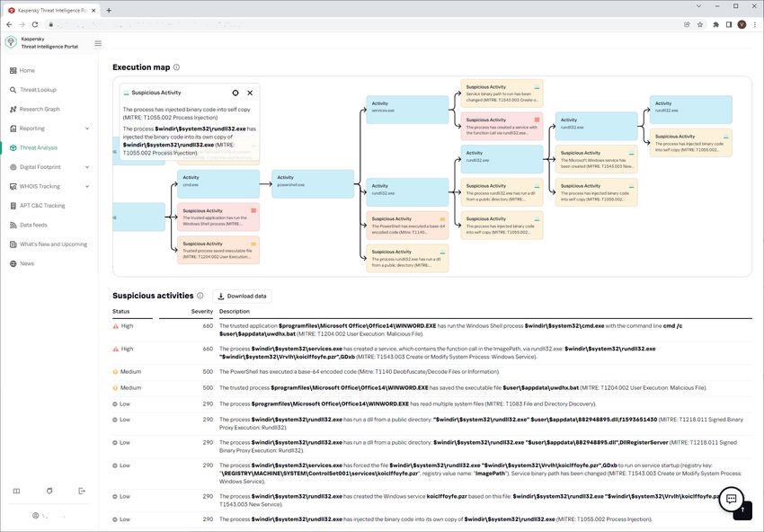Bookmark this page with the star icon
The height and width of the screenshot is (532, 764).
[x=700, y=24]
